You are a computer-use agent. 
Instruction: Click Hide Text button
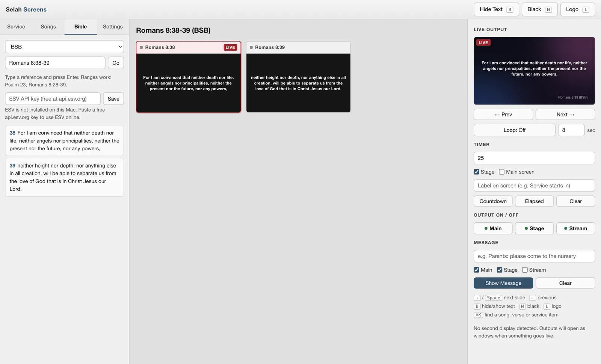click(496, 9)
